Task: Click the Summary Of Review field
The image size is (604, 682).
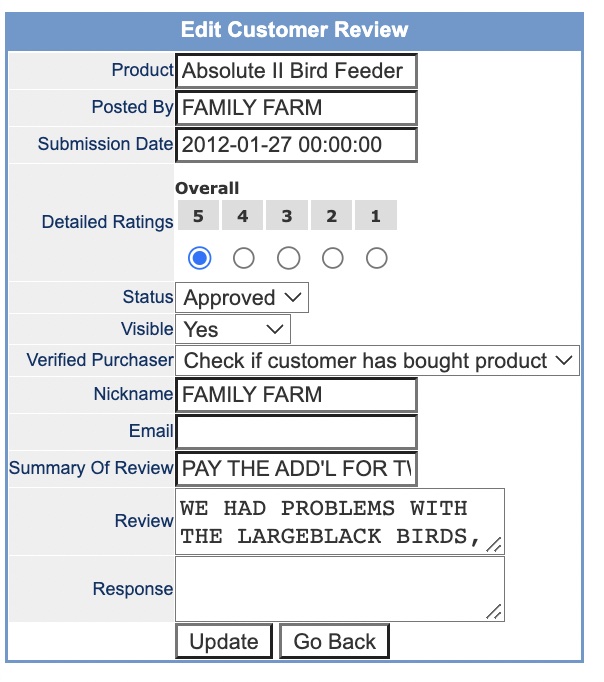Action: pyautogui.click(x=296, y=468)
